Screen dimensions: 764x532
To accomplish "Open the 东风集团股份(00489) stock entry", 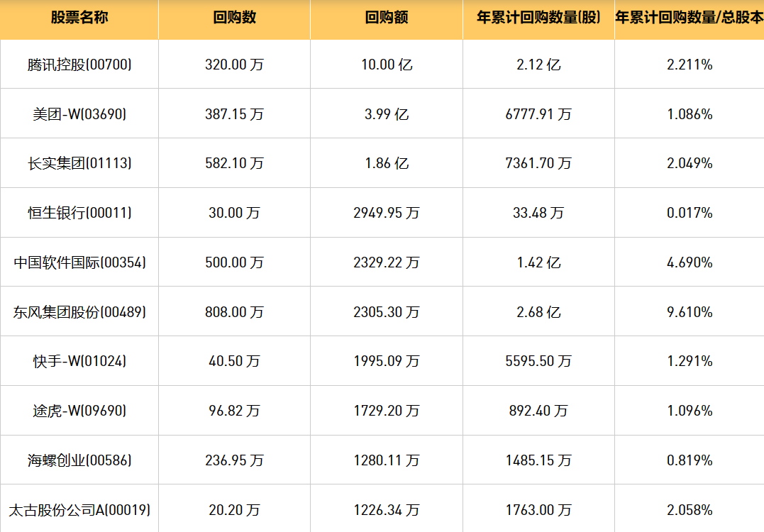I will [x=79, y=311].
